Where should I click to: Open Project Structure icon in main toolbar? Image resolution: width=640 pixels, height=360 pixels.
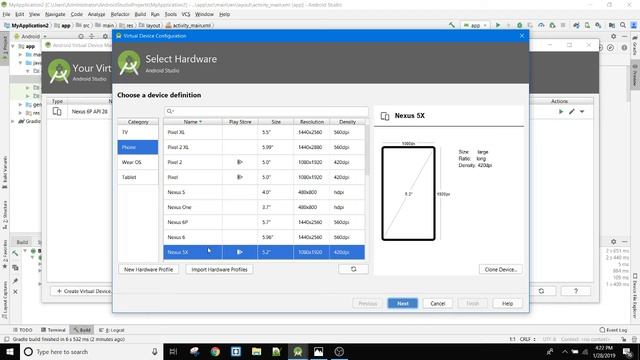tap(612, 25)
